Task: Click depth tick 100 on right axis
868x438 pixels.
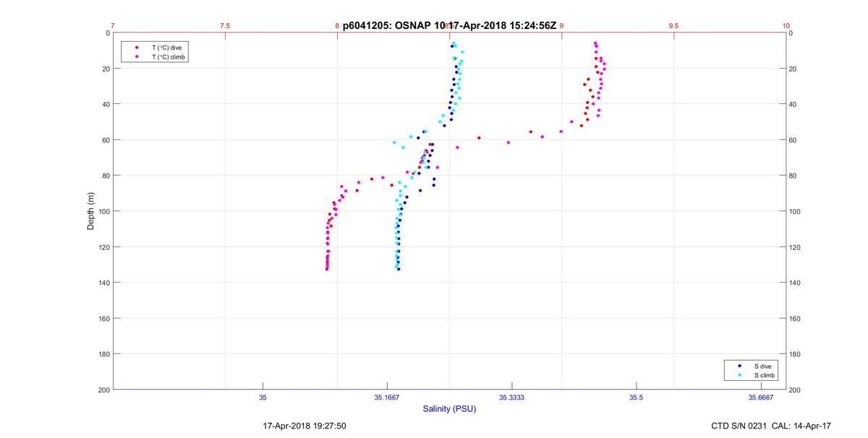Action: (x=796, y=211)
